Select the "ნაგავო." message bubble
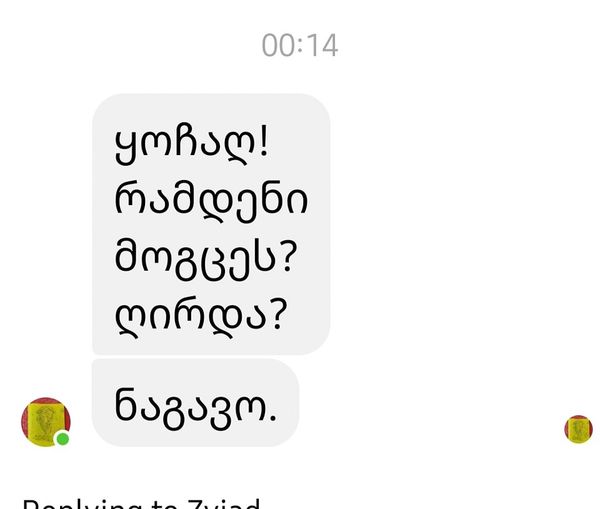The width and height of the screenshot is (600, 509). pyautogui.click(x=195, y=403)
